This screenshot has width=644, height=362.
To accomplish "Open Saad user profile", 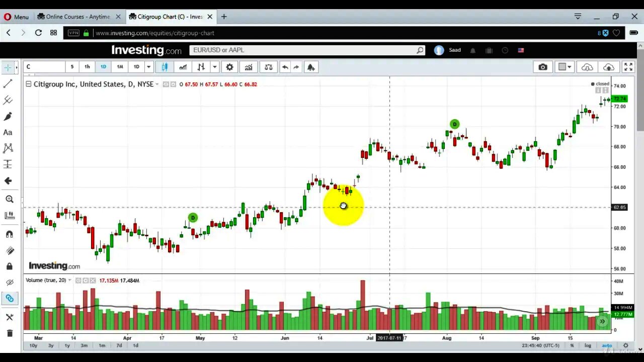I will [x=447, y=50].
